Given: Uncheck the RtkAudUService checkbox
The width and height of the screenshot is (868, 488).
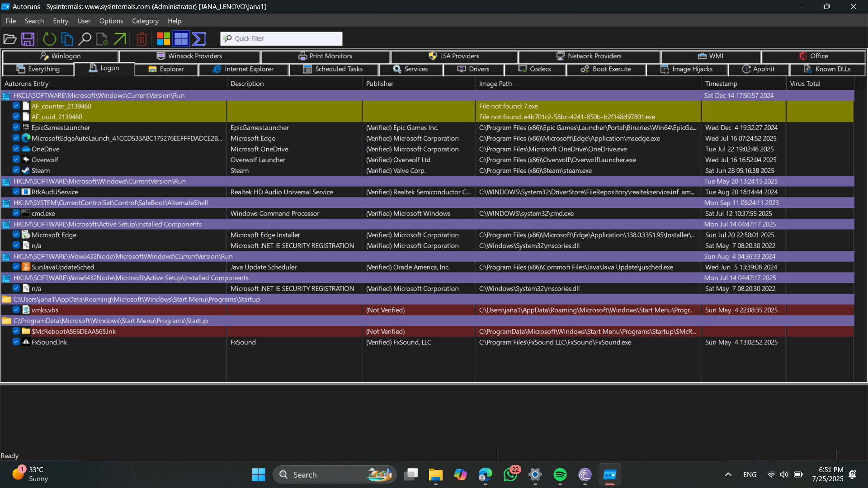Looking at the screenshot, I should [x=16, y=192].
